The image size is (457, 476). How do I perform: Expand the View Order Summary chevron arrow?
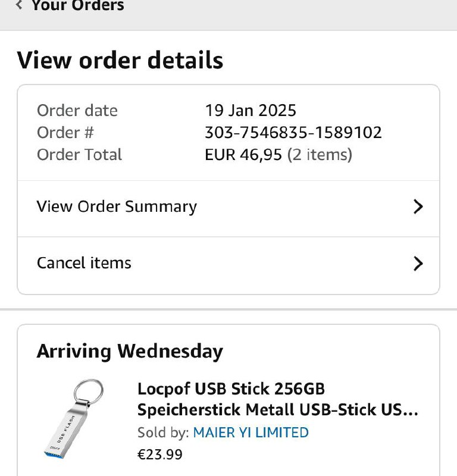(418, 206)
